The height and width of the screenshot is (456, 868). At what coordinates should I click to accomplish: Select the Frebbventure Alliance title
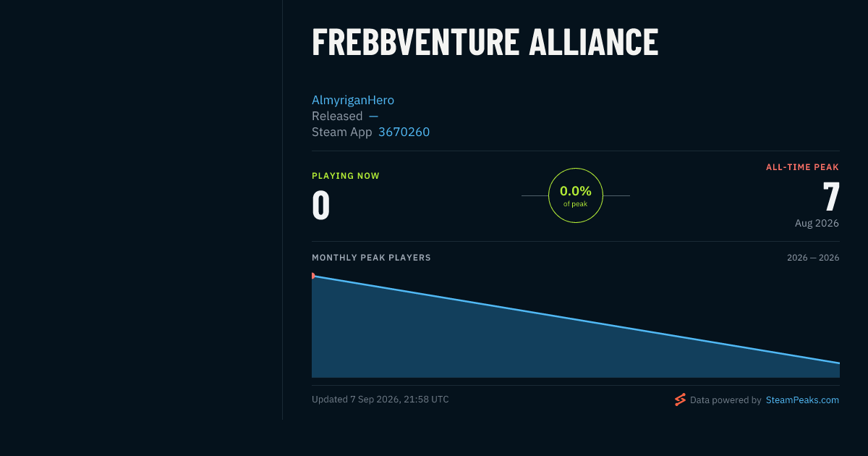(x=485, y=43)
